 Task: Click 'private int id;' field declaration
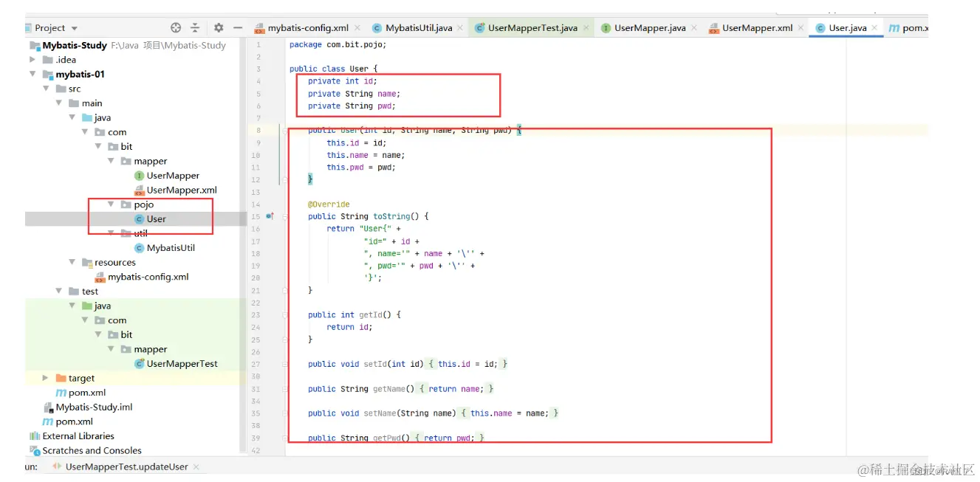tap(343, 81)
